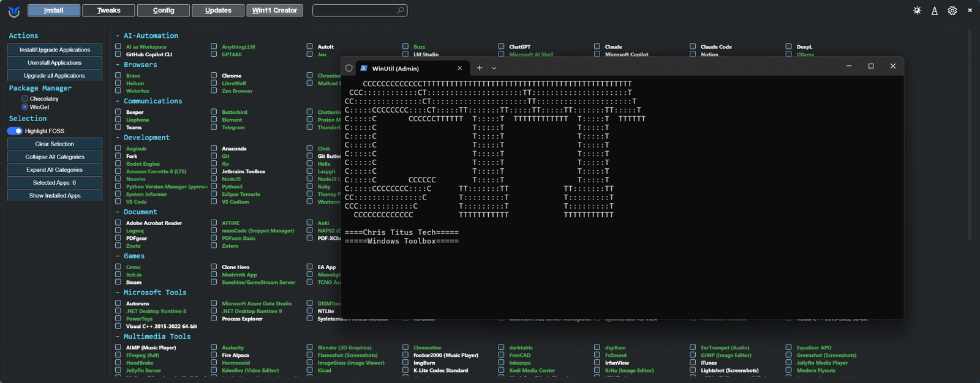Check the Steam checkbox
Viewport: 980px width, 383px height.
[x=118, y=282]
